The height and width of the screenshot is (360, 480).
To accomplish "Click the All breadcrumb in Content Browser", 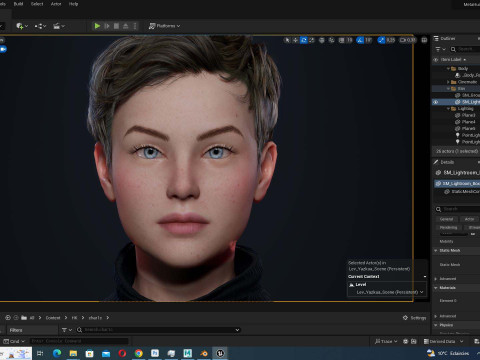I will coord(32,318).
